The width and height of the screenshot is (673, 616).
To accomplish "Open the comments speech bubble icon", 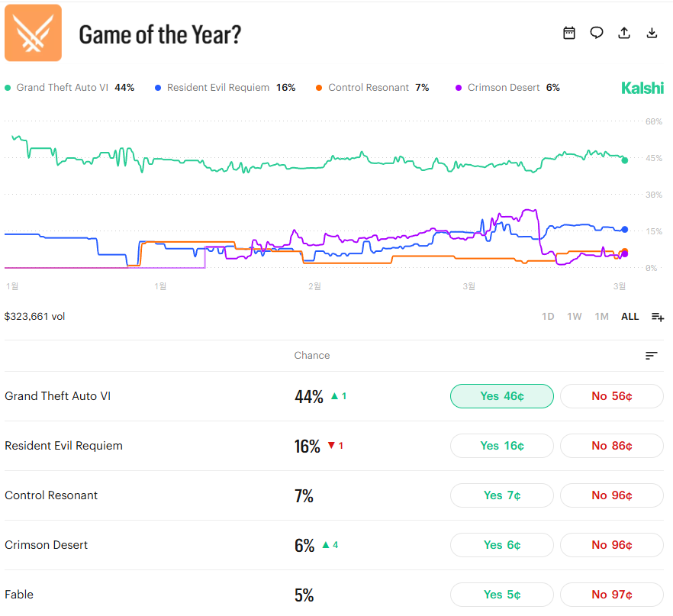I will pyautogui.click(x=597, y=33).
